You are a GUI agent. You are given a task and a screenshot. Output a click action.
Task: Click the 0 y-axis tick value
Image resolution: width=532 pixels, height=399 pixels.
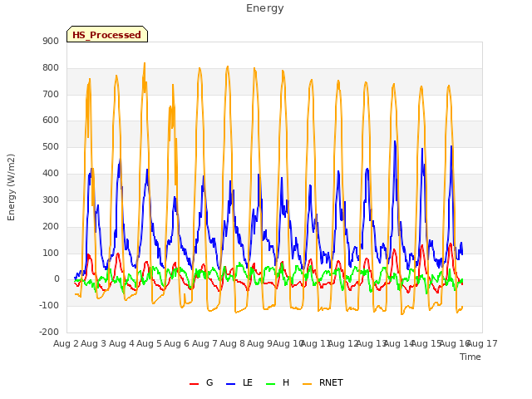(57, 279)
